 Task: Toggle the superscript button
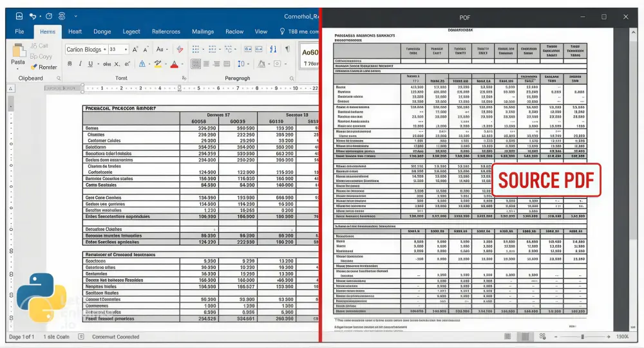coord(128,64)
